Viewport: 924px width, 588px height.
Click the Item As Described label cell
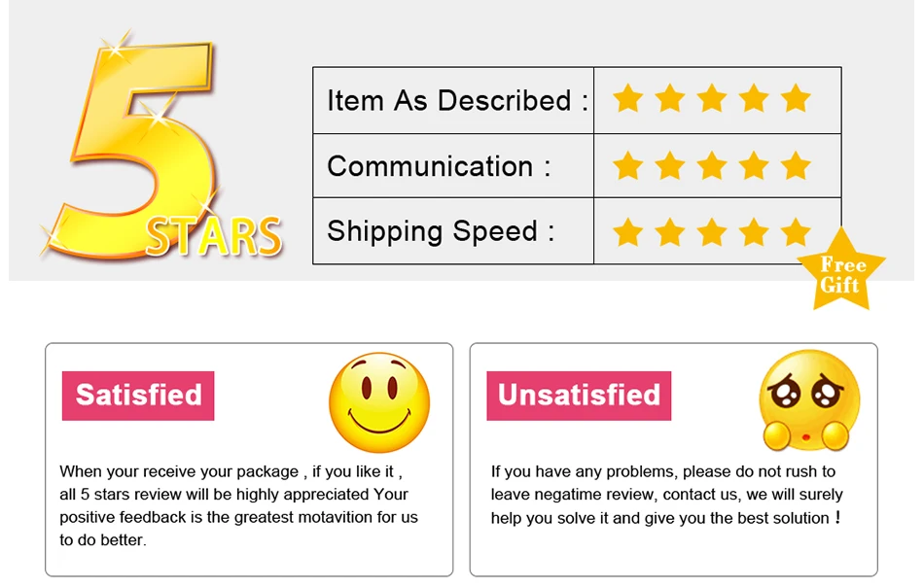click(453, 100)
